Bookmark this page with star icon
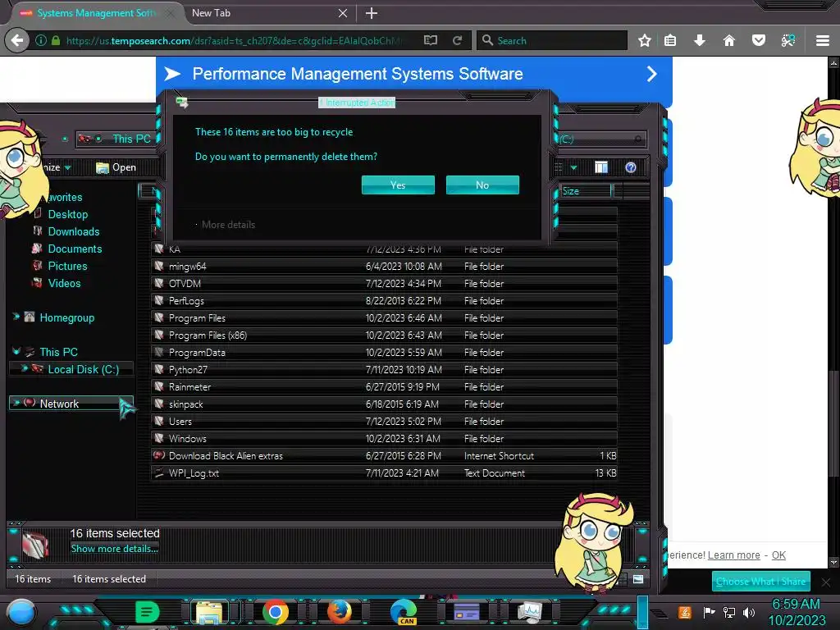This screenshot has height=630, width=840. click(x=645, y=40)
